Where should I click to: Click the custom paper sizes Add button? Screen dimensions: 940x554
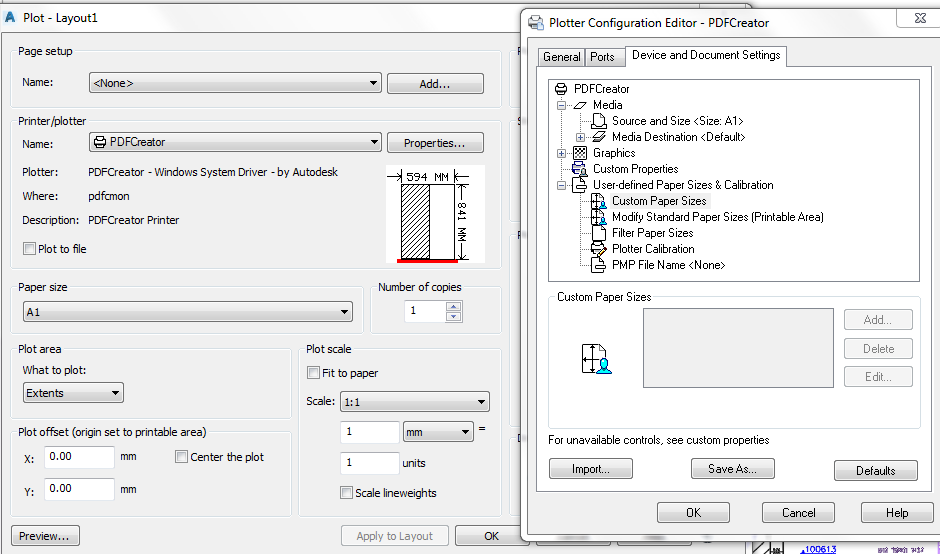coord(878,320)
